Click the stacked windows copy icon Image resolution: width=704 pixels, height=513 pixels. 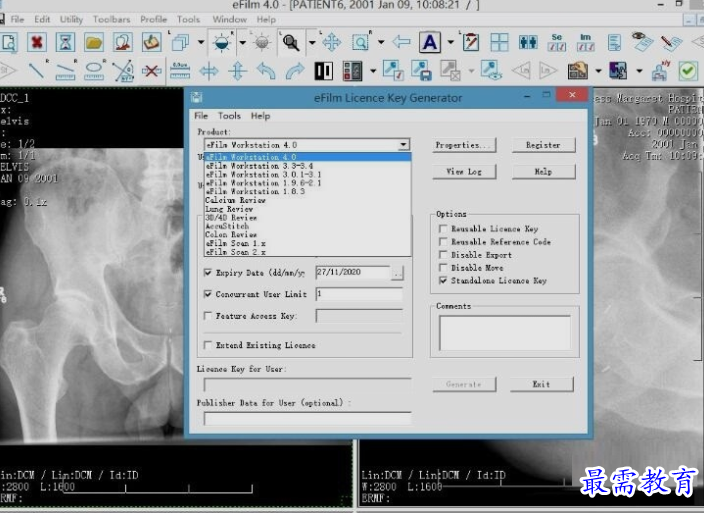pyautogui.click(x=180, y=43)
